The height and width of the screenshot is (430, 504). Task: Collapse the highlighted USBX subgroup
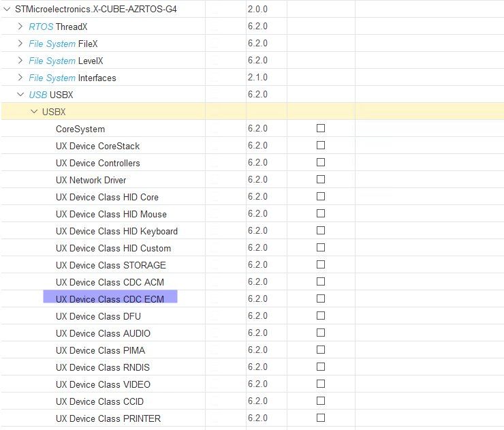click(x=34, y=112)
